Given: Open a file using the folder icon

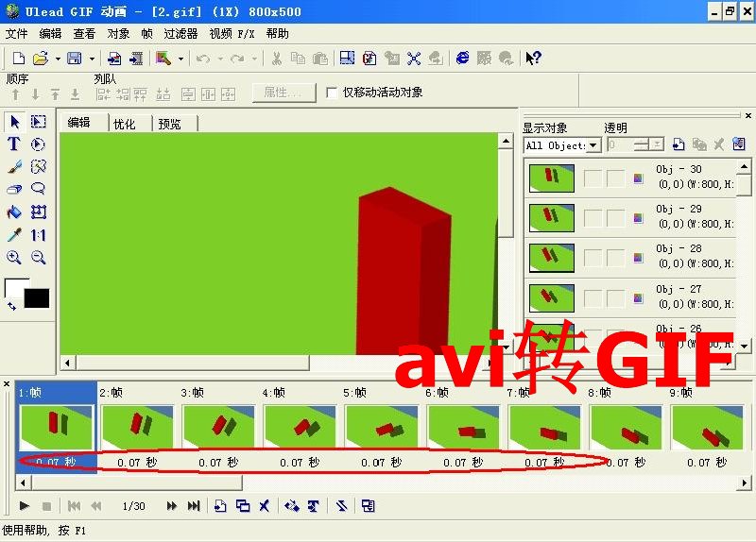Looking at the screenshot, I should click(x=41, y=59).
